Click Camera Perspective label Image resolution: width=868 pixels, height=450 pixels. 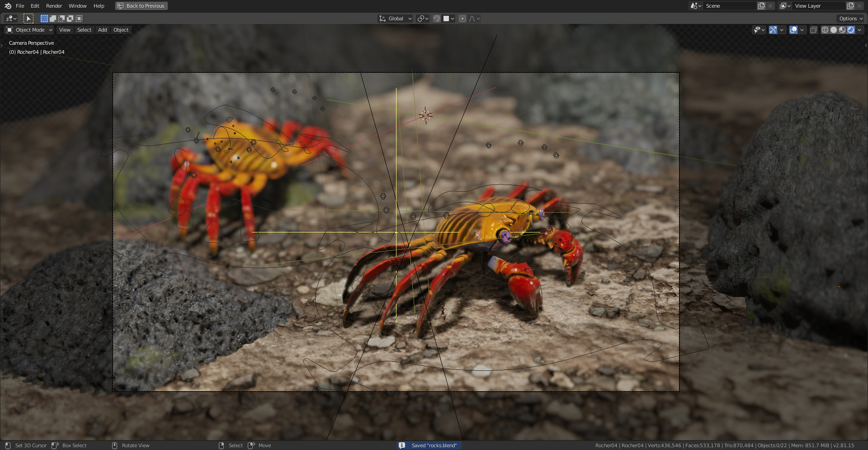pos(31,43)
